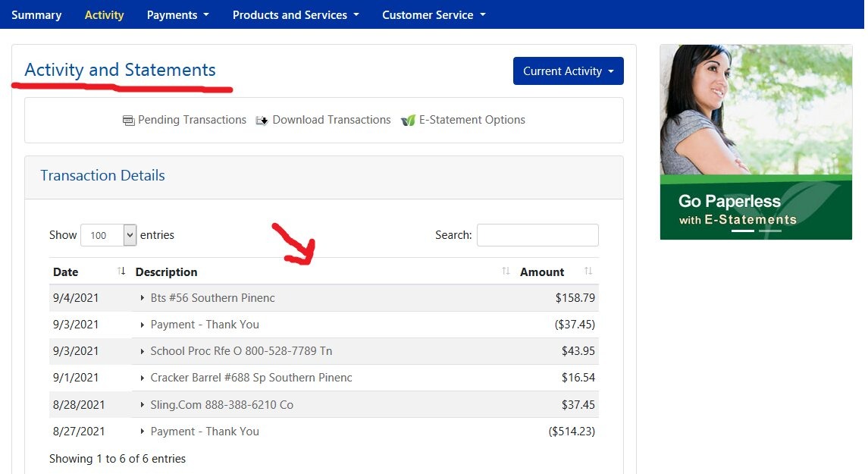This screenshot has height=474, width=868.
Task: Open the Current Activity dropdown button
Action: pyautogui.click(x=568, y=71)
